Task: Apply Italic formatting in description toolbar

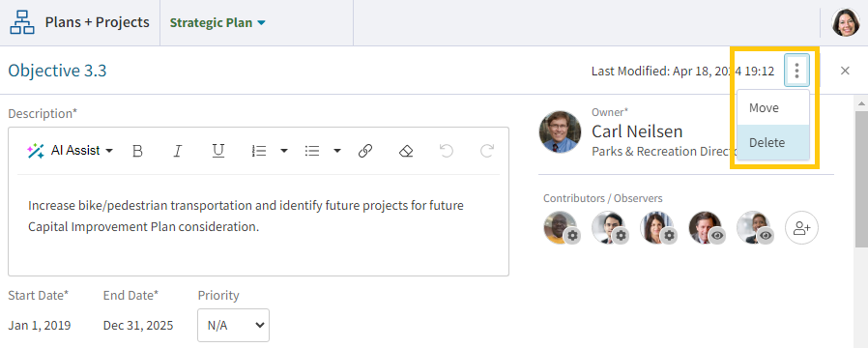Action: [178, 151]
